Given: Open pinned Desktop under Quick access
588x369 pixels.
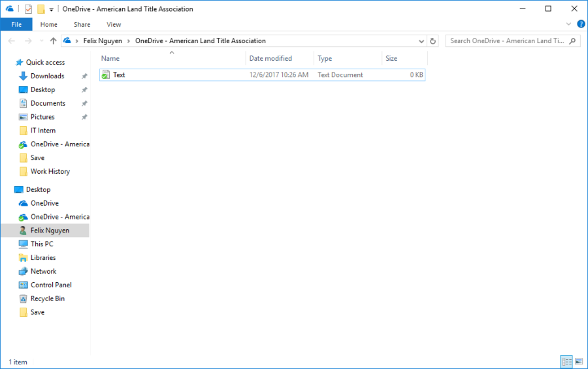Looking at the screenshot, I should (42, 89).
